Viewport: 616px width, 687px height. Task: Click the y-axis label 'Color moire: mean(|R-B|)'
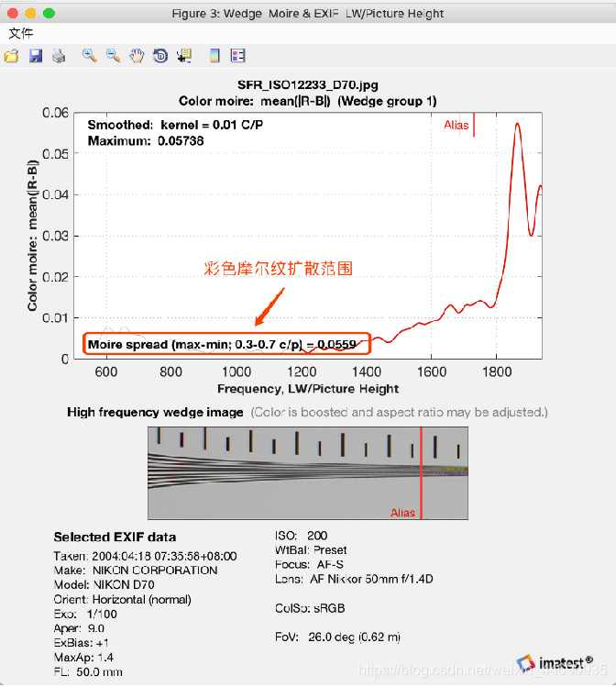point(32,236)
